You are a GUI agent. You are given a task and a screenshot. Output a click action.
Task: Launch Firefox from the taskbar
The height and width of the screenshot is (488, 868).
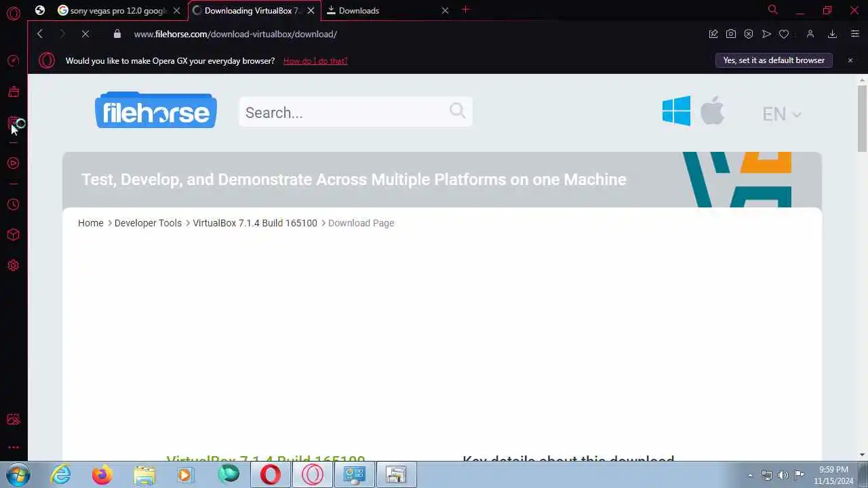pyautogui.click(x=102, y=474)
